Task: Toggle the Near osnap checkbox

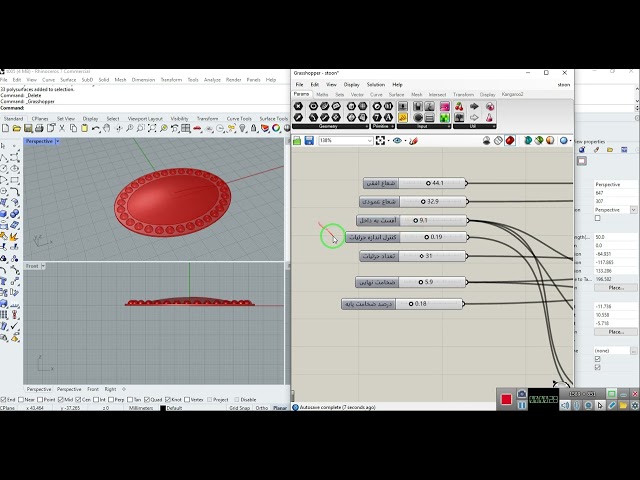Action: click(x=21, y=400)
